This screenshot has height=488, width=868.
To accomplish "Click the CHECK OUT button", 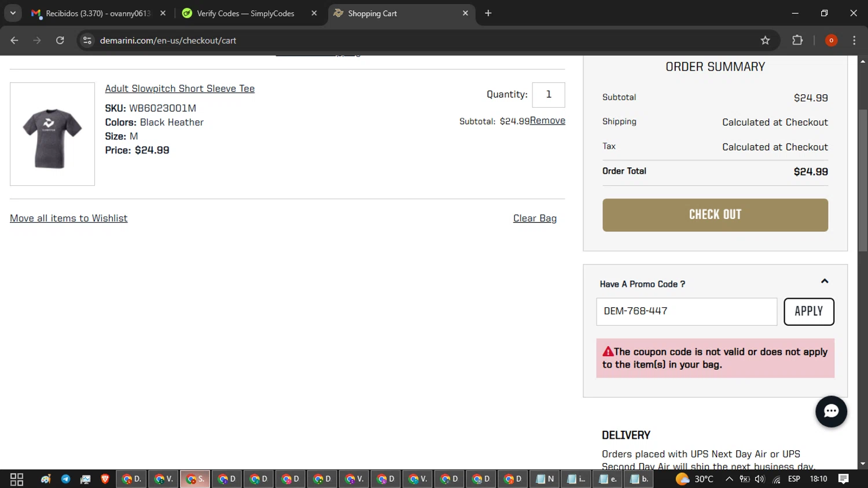I will tap(715, 215).
